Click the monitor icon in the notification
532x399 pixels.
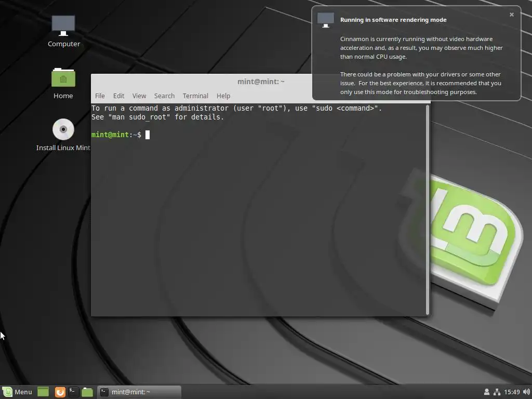326,20
